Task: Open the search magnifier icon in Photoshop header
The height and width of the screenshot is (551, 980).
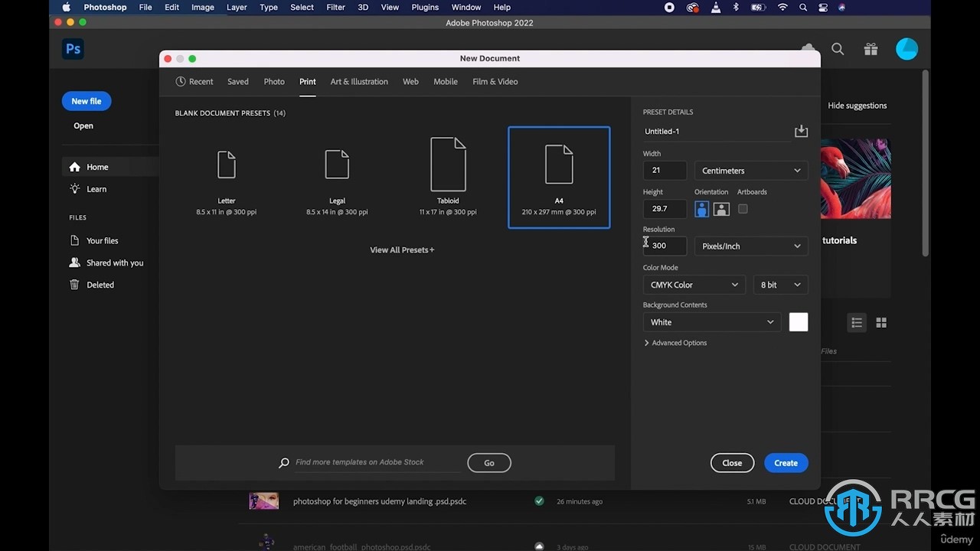Action: click(838, 49)
